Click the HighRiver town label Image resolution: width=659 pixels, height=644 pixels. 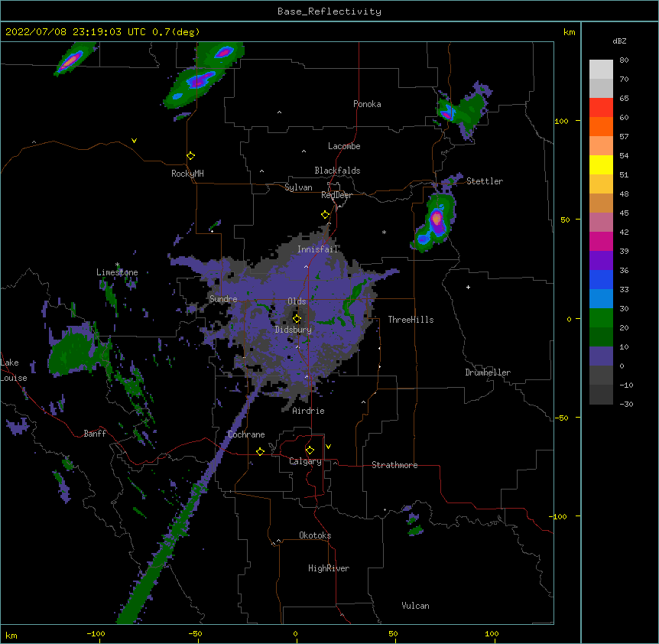click(329, 568)
